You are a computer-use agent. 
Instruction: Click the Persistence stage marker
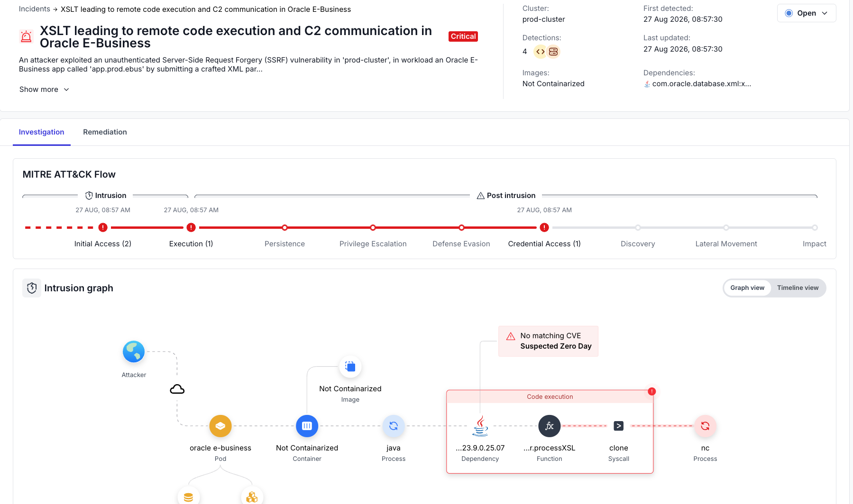click(x=284, y=227)
